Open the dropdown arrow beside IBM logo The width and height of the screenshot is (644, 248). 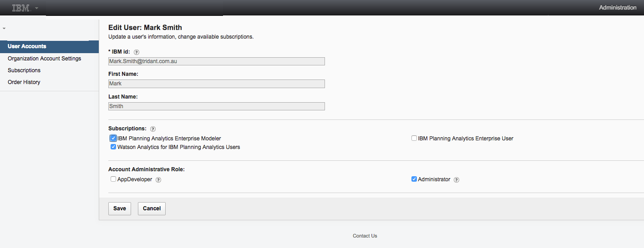36,8
